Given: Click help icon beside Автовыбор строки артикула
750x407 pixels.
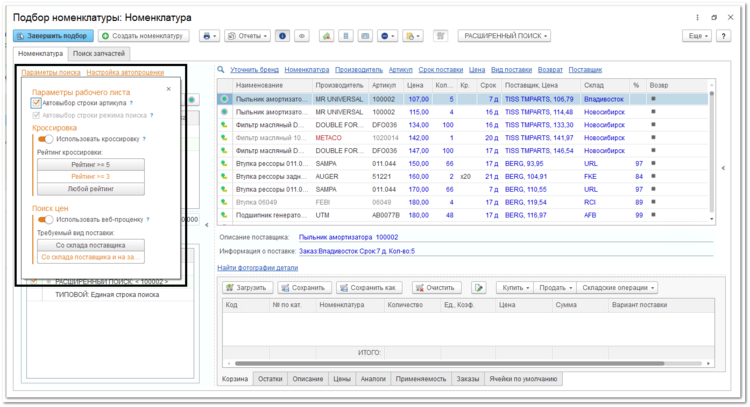Looking at the screenshot, I should click(131, 103).
